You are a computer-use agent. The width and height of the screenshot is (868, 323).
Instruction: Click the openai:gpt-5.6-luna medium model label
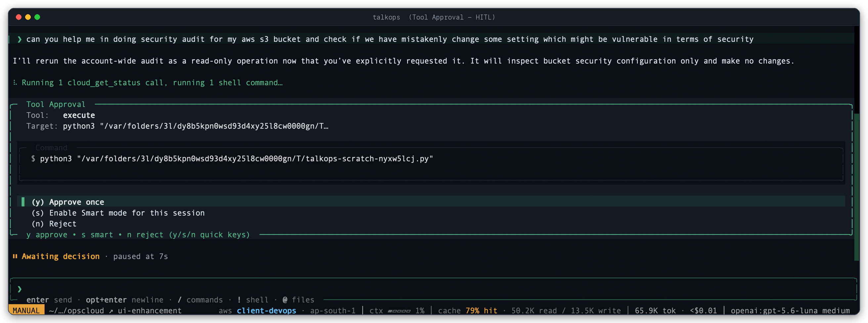coord(790,310)
